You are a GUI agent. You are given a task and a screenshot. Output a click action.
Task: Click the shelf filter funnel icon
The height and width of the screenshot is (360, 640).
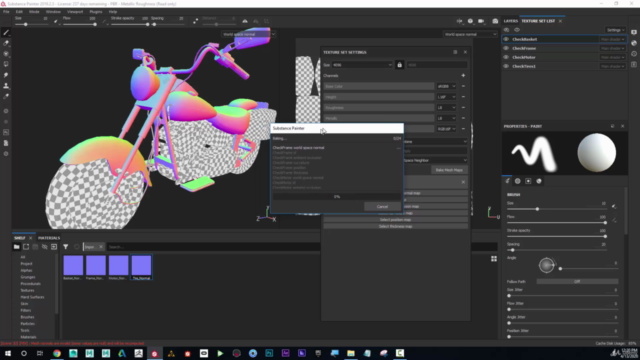65,247
